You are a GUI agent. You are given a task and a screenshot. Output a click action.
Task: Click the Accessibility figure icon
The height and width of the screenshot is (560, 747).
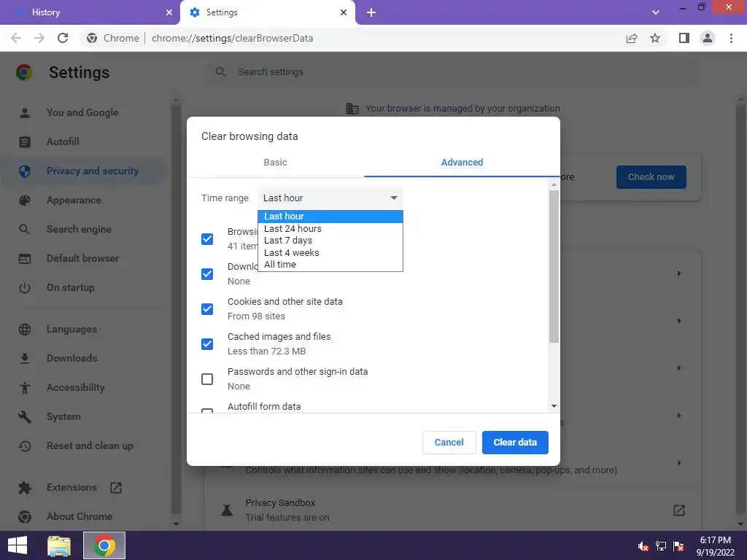pyautogui.click(x=24, y=388)
